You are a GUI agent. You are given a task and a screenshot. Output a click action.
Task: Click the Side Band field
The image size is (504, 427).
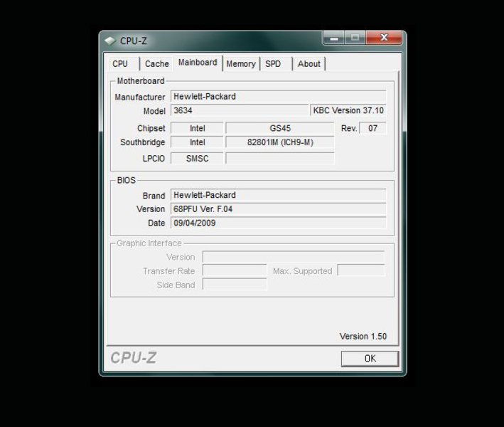pyautogui.click(x=235, y=285)
